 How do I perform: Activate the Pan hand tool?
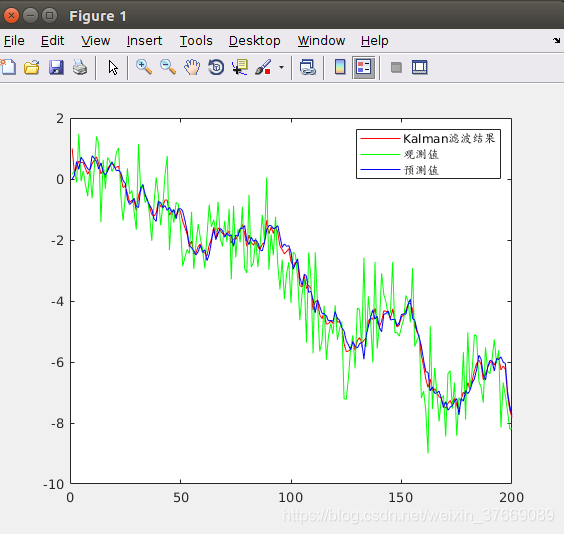pyautogui.click(x=192, y=67)
